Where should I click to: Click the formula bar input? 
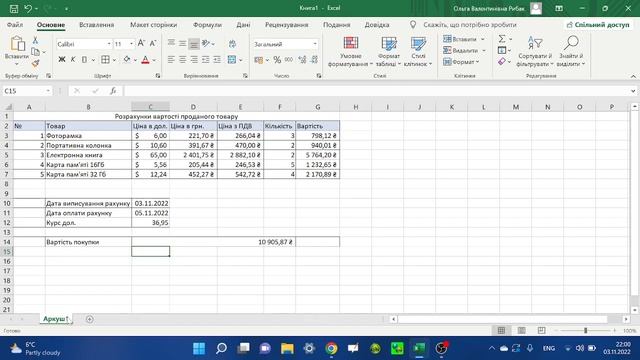pos(376,91)
